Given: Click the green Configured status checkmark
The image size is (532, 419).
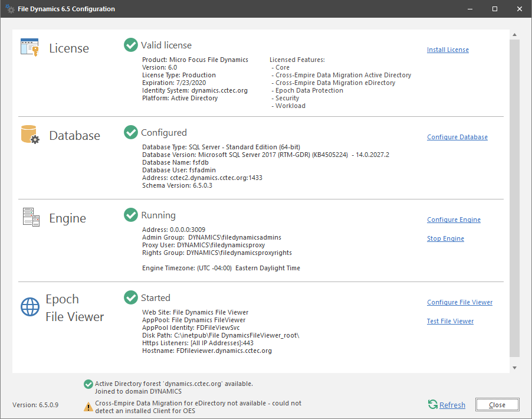Looking at the screenshot, I should click(131, 132).
